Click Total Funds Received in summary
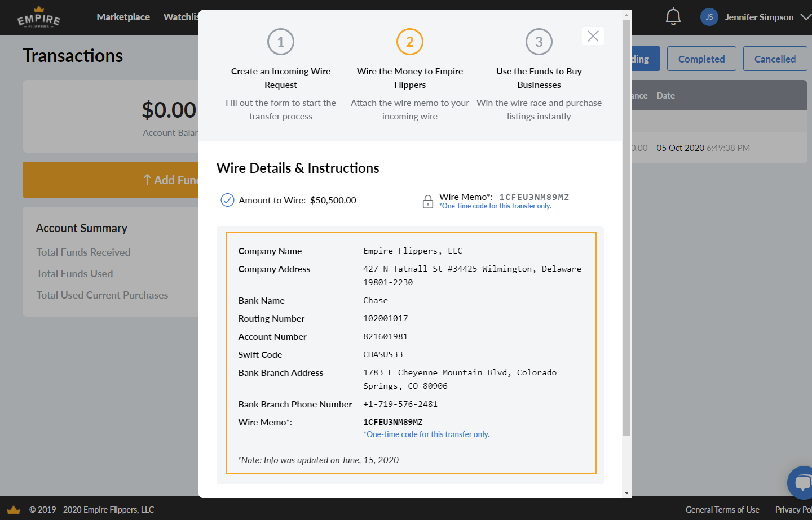812x520 pixels. click(83, 252)
